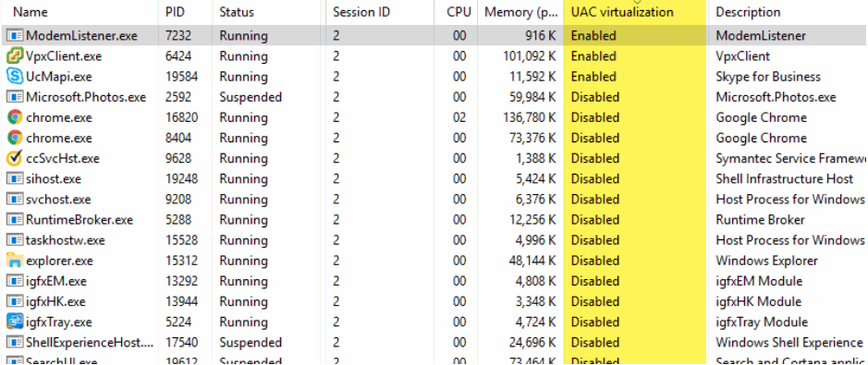868x365 pixels.
Task: Click the Chrome icon for PID 8404
Action: 15,138
